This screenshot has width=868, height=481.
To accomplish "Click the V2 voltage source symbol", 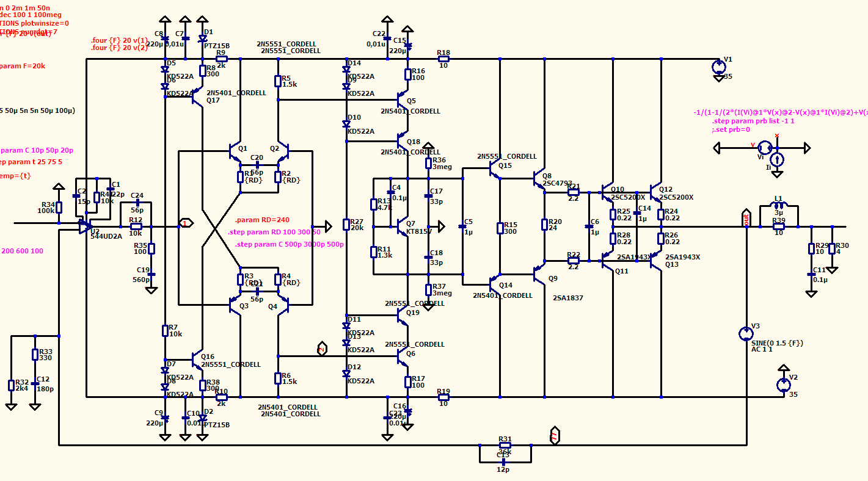I will click(784, 385).
